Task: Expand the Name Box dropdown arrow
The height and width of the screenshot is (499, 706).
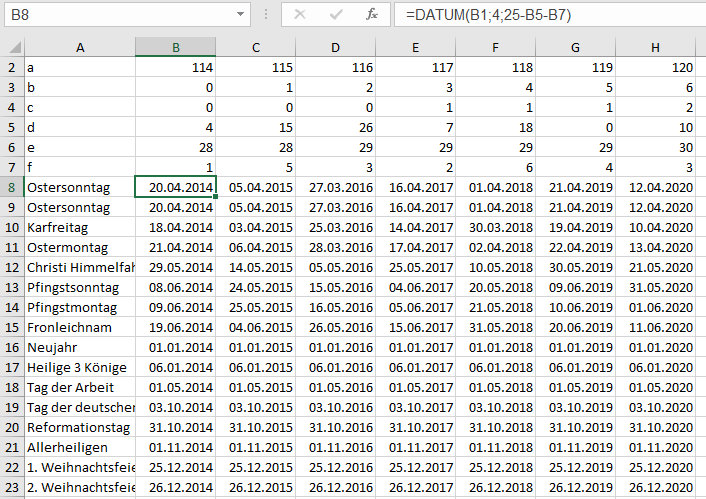Action: 240,15
